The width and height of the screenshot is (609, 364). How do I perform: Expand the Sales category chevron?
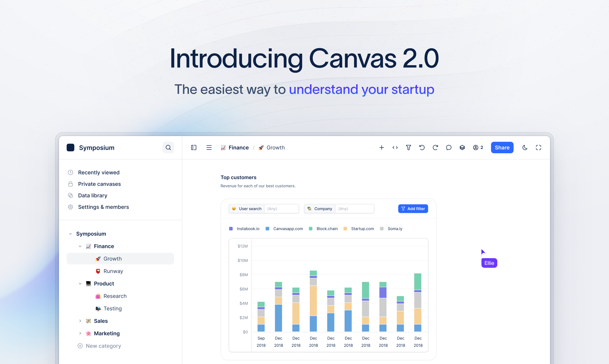pyautogui.click(x=80, y=321)
